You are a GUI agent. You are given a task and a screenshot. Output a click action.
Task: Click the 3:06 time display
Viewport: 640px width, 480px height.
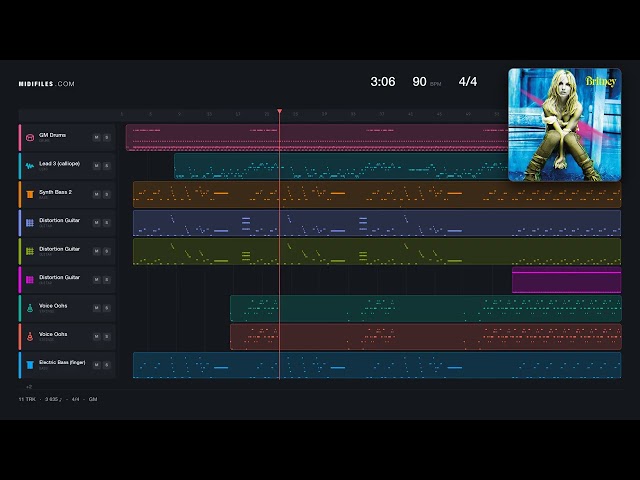[x=383, y=82]
